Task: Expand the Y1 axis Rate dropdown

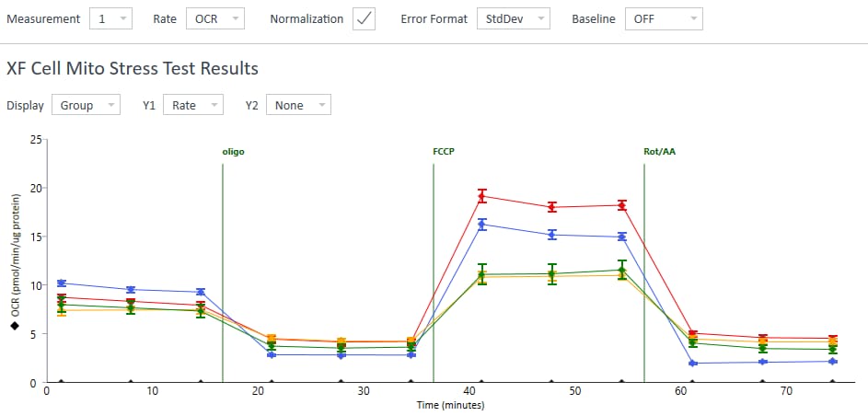Action: [193, 105]
